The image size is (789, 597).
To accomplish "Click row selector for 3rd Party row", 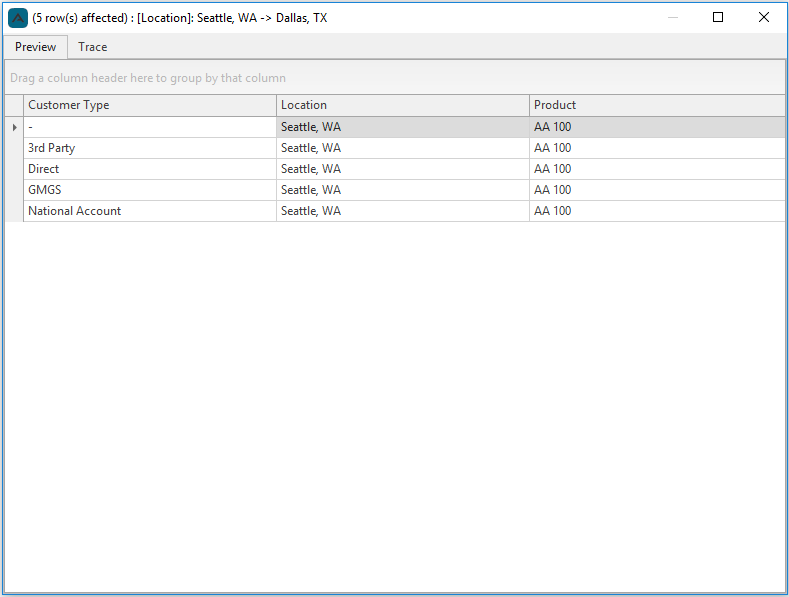I will pyautogui.click(x=15, y=148).
